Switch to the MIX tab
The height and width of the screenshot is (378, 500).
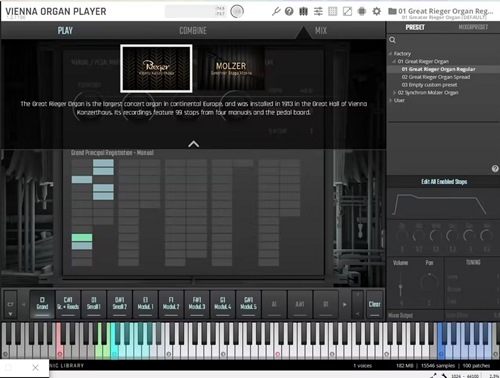pos(321,31)
